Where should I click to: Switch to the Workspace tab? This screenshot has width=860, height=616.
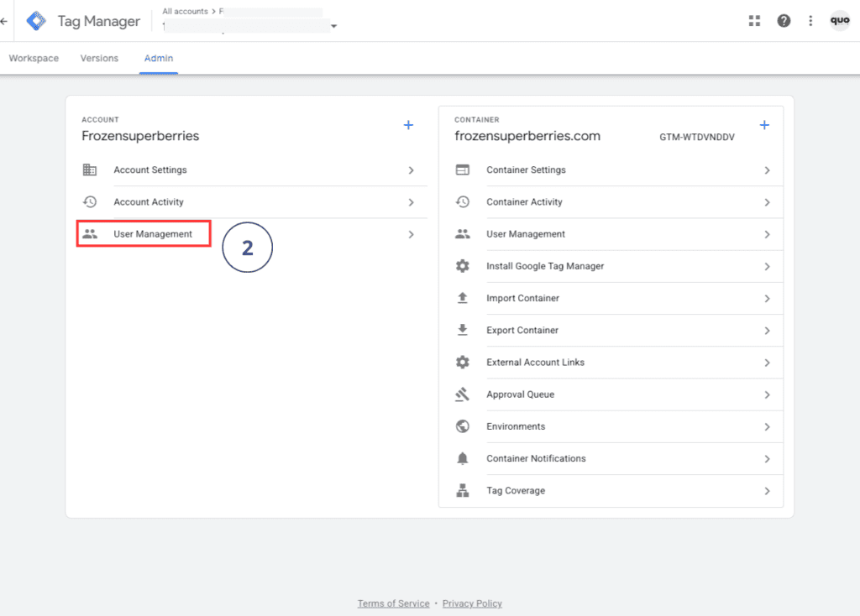(34, 58)
